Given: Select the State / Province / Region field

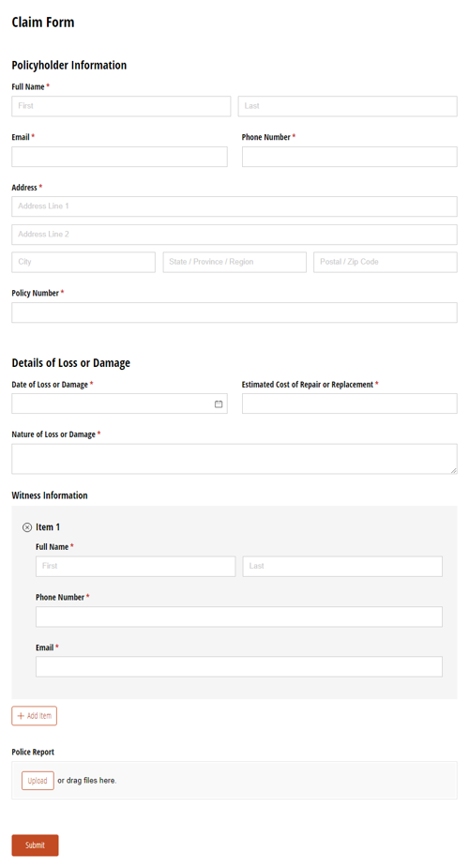Looking at the screenshot, I should tap(234, 263).
